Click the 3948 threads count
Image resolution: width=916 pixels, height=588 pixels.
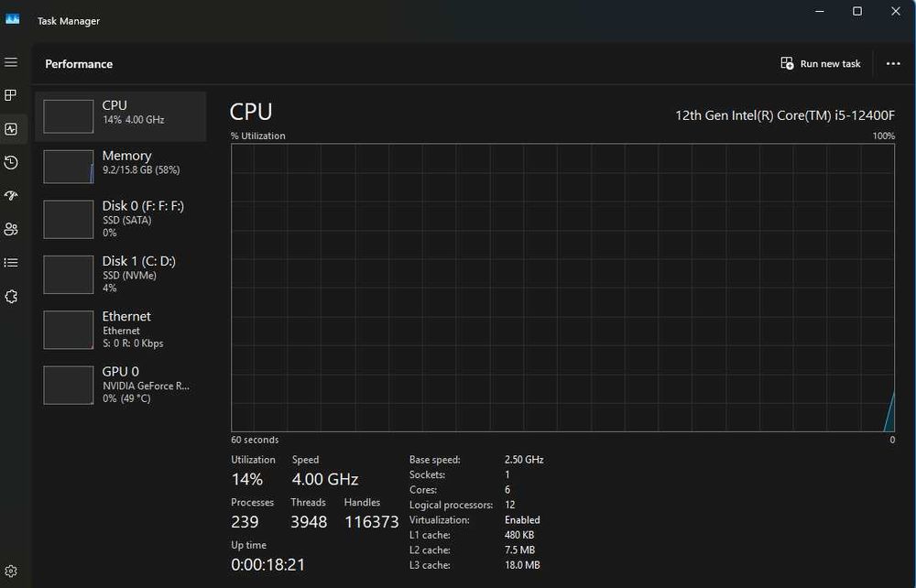pos(309,522)
